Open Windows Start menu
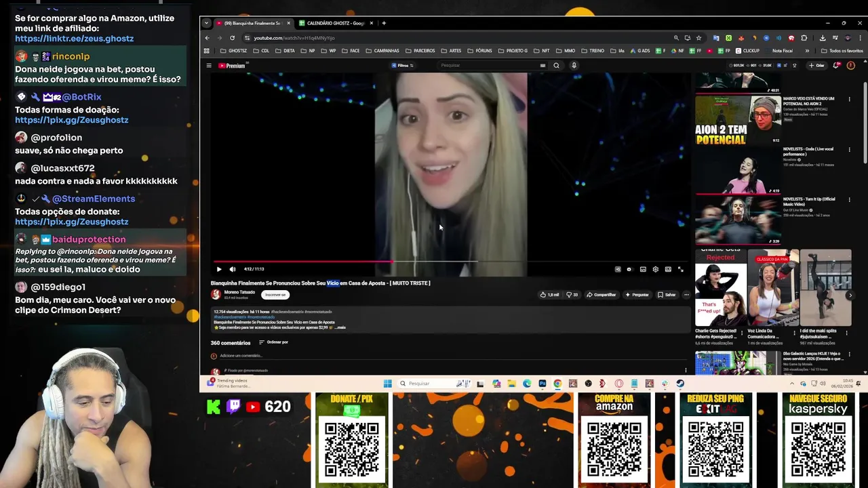The width and height of the screenshot is (868, 488). point(387,384)
